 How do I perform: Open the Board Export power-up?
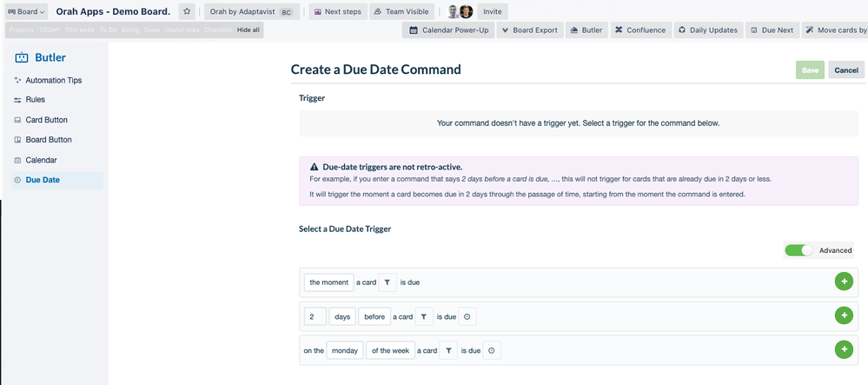coord(530,30)
